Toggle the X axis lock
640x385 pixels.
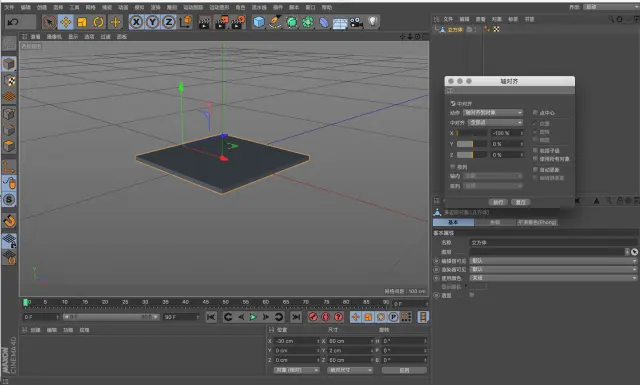pos(136,22)
